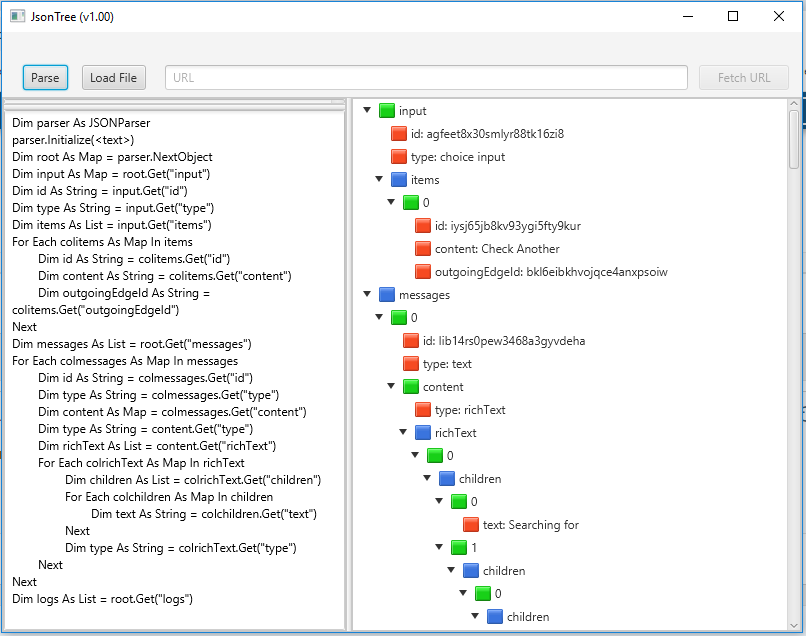Select the 'text: Searching for' row
This screenshot has width=806, height=636.
coord(571,525)
